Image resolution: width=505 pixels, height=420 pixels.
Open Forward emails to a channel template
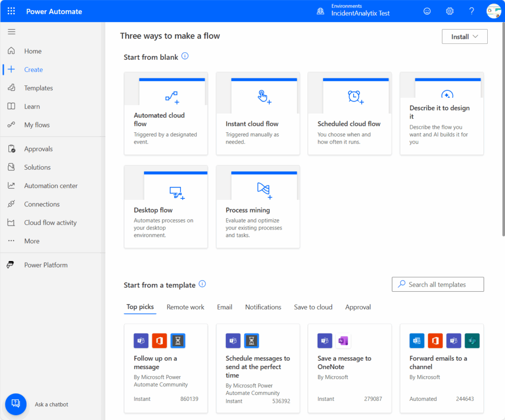(x=441, y=369)
